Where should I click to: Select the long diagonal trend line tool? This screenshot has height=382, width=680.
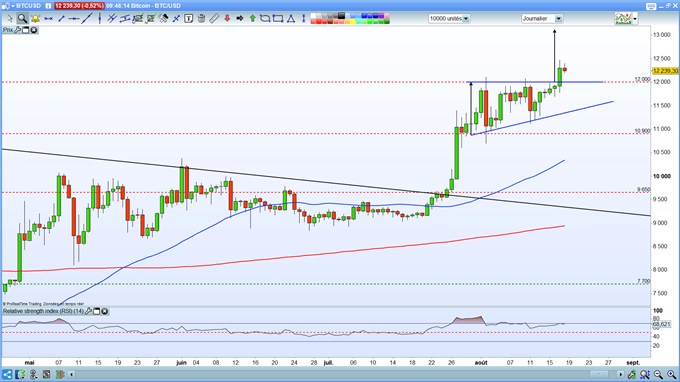click(87, 18)
